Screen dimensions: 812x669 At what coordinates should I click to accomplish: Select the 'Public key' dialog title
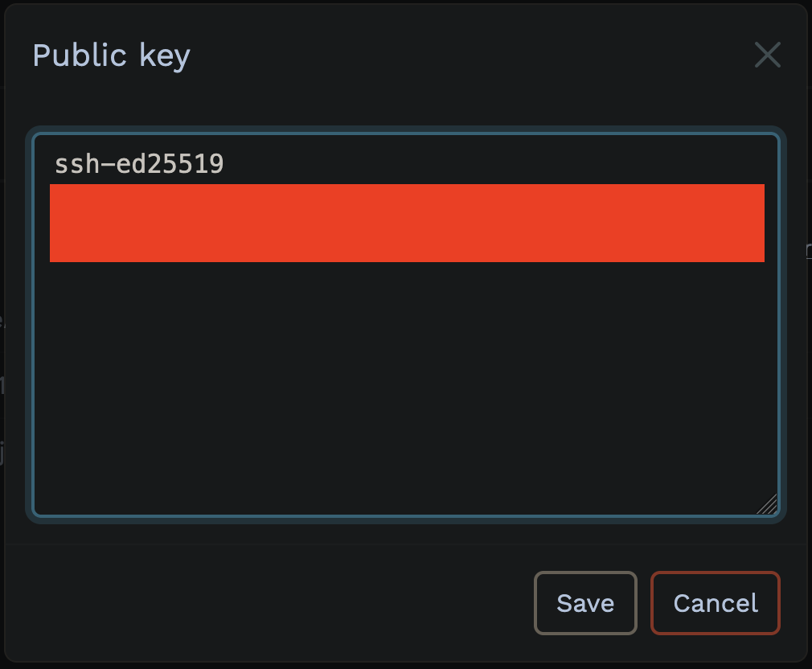click(110, 55)
